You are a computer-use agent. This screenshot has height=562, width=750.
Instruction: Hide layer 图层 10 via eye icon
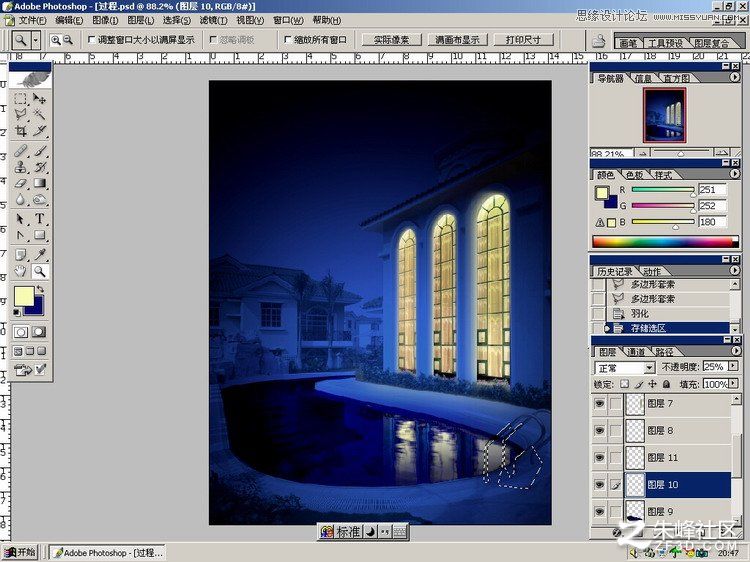(x=599, y=485)
